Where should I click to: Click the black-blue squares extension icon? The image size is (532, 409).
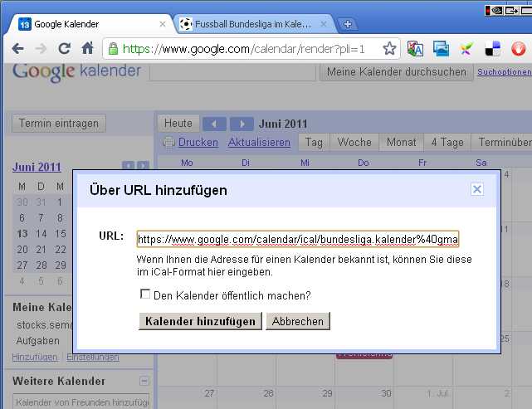(492, 49)
